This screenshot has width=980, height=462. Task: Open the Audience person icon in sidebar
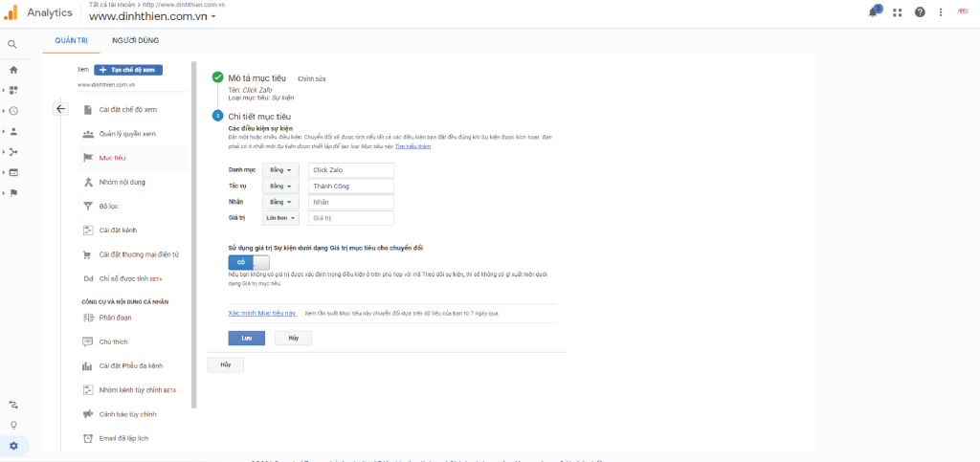point(13,131)
